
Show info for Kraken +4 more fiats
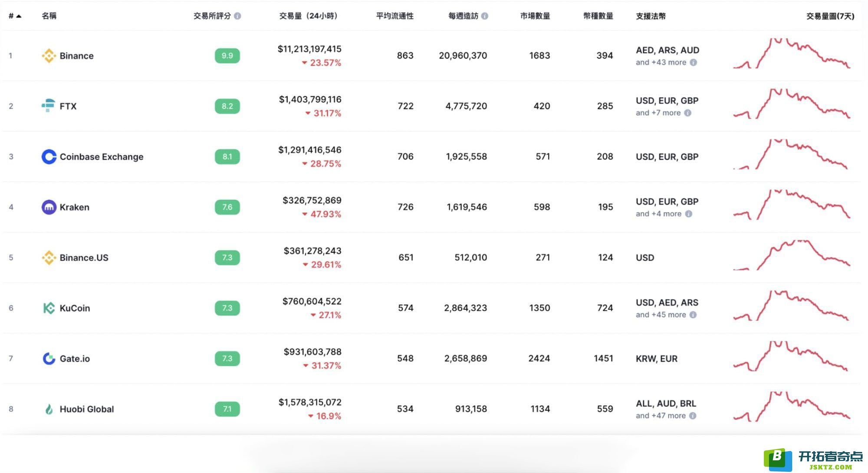tap(688, 214)
